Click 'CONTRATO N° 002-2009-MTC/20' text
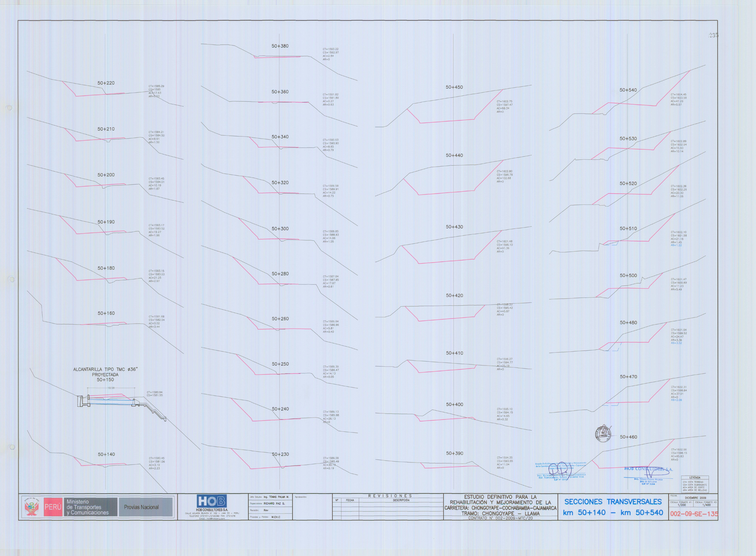756x556 pixels. (x=500, y=518)
